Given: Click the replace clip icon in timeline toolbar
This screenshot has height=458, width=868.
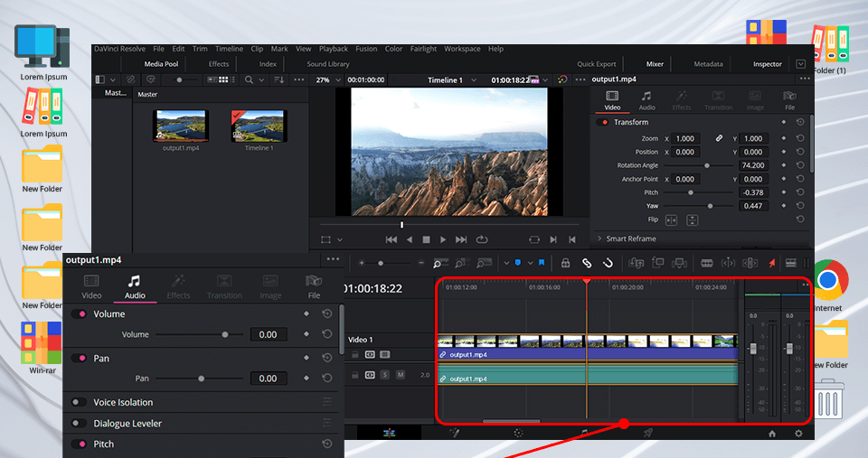Looking at the screenshot, I should pyautogui.click(x=679, y=263).
